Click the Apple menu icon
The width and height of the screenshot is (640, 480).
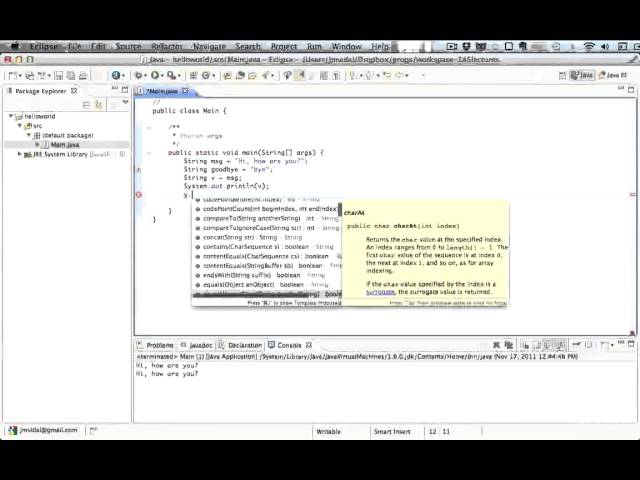15,46
